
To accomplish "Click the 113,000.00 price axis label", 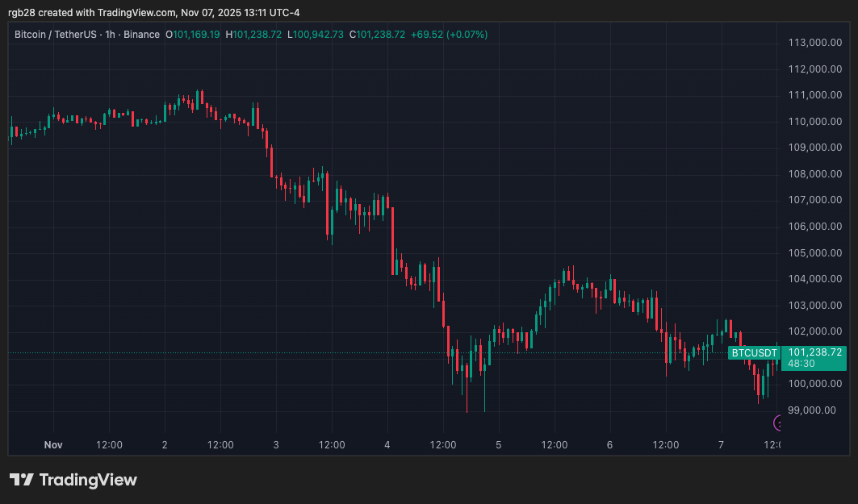I will click(817, 43).
